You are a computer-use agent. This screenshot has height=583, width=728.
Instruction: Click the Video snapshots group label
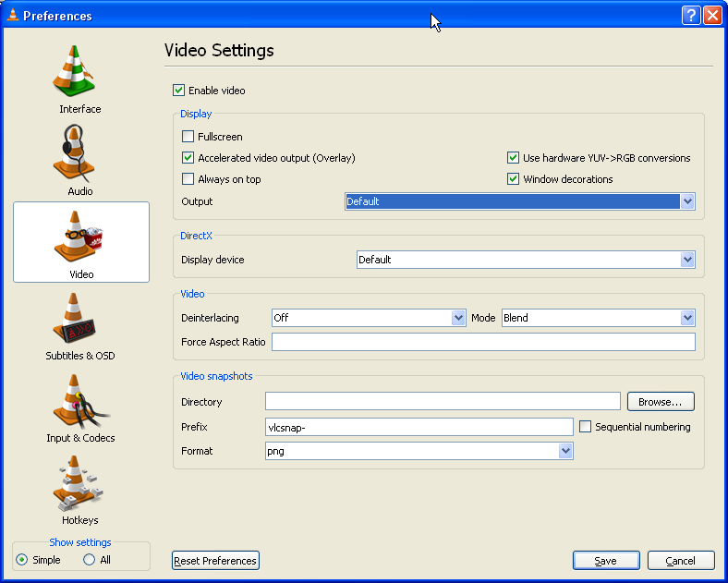point(216,376)
